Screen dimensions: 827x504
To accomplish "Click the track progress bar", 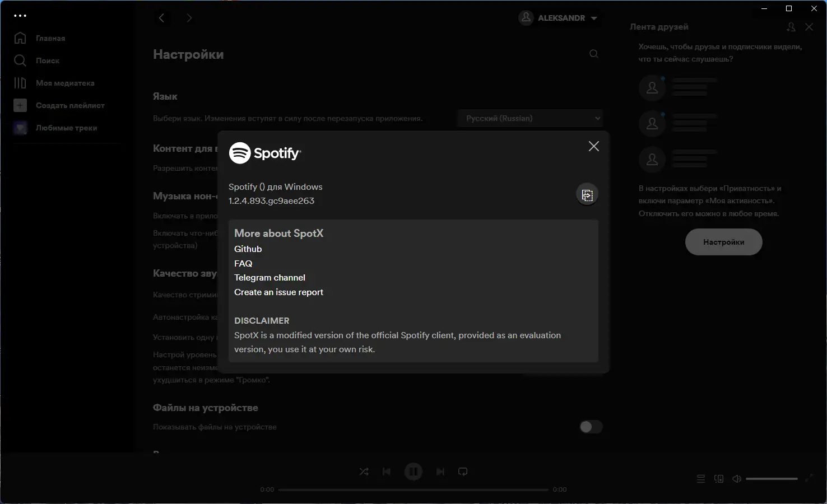I will (413, 489).
